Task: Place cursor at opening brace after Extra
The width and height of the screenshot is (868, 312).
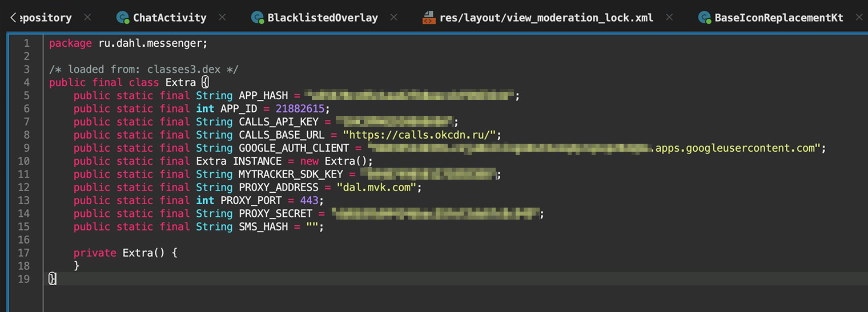Action: point(206,82)
